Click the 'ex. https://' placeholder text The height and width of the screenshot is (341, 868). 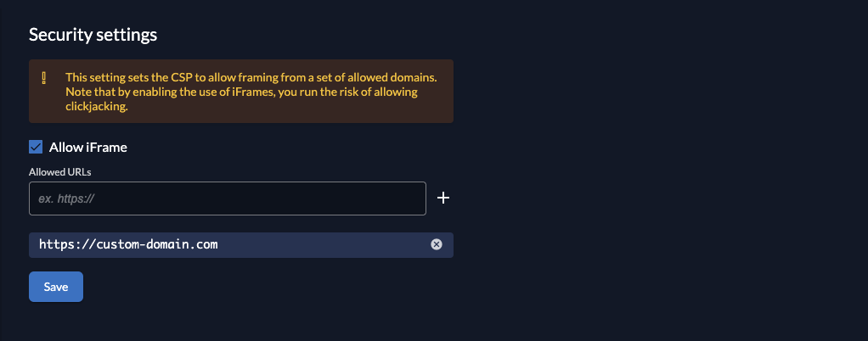pyautogui.click(x=66, y=199)
